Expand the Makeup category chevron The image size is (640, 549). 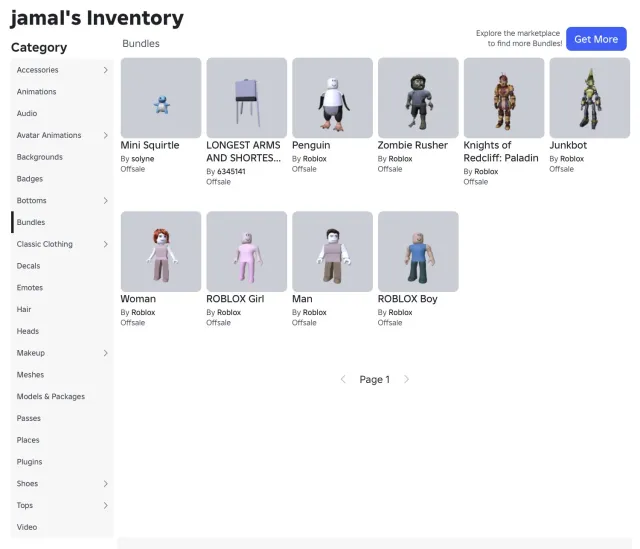click(x=106, y=353)
